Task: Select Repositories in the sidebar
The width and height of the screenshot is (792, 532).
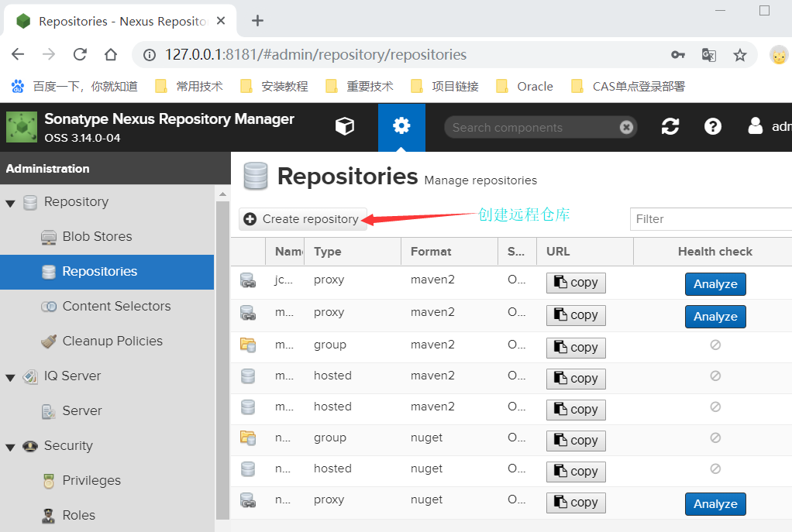Action: 107,272
